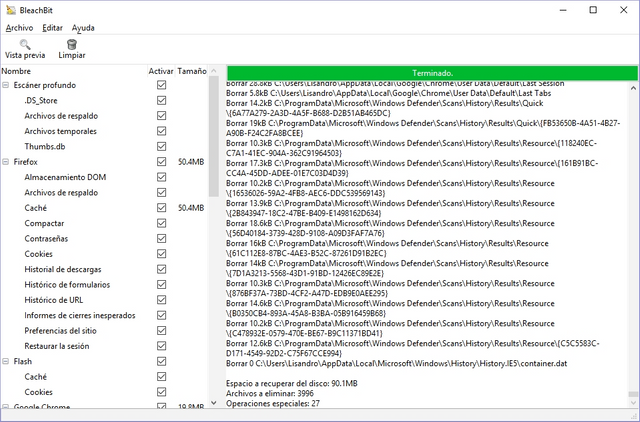This screenshot has width=640, height=422.
Task: Uncheck the Flash group checkbox
Action: click(x=162, y=361)
